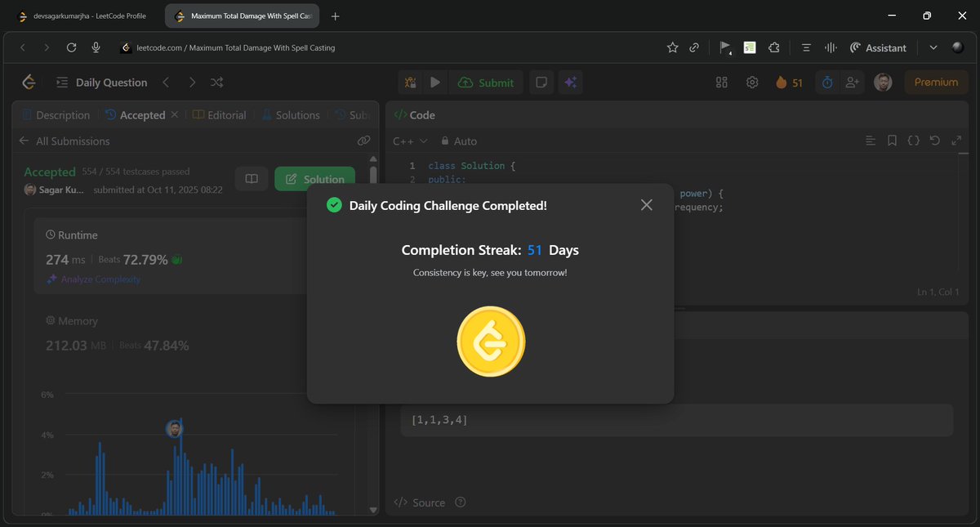Click the browser back arrow

pos(23,47)
